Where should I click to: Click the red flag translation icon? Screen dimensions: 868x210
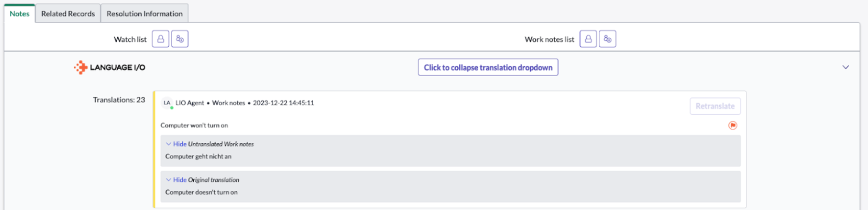(732, 125)
